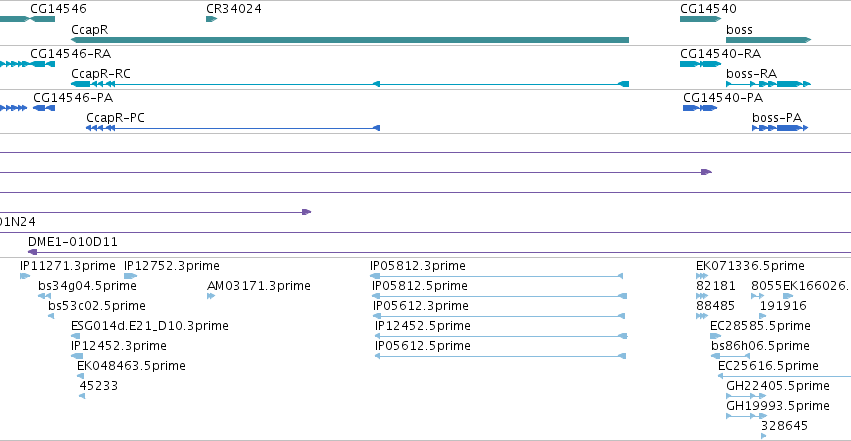Click the EK071336.5prime EST label
851x441 pixels.
pyautogui.click(x=751, y=266)
